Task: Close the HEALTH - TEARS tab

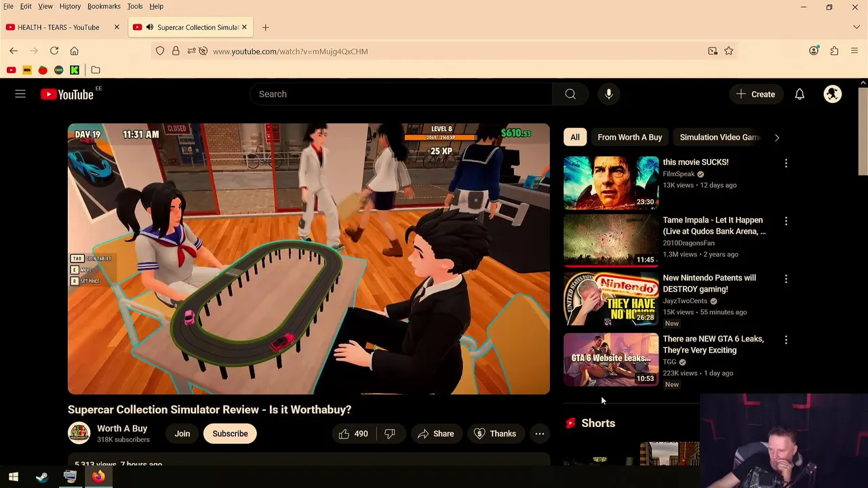Action: coord(117,27)
